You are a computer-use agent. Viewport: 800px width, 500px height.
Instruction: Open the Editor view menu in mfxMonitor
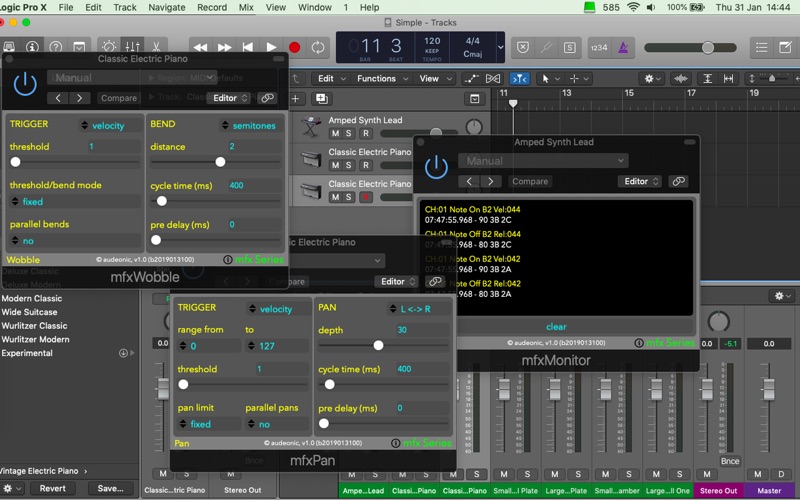pos(640,181)
